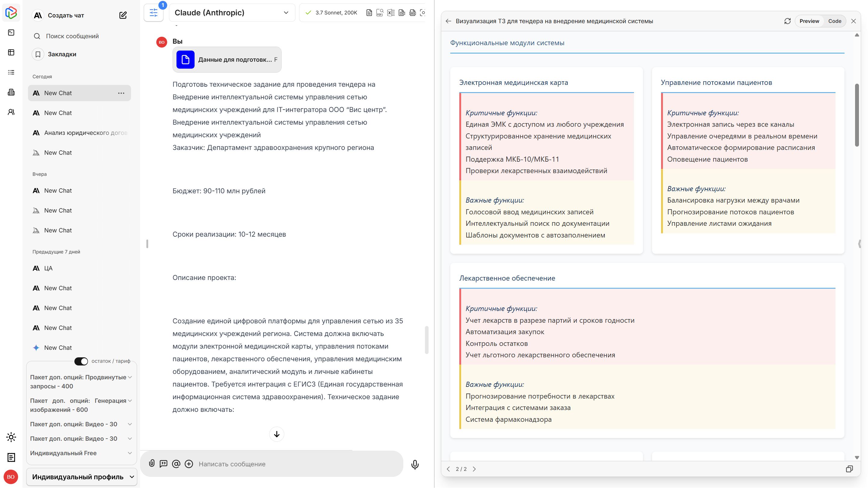Click the Сроки реализации: 10-12 месяцев line
The width and height of the screenshot is (868, 488).
tap(229, 235)
